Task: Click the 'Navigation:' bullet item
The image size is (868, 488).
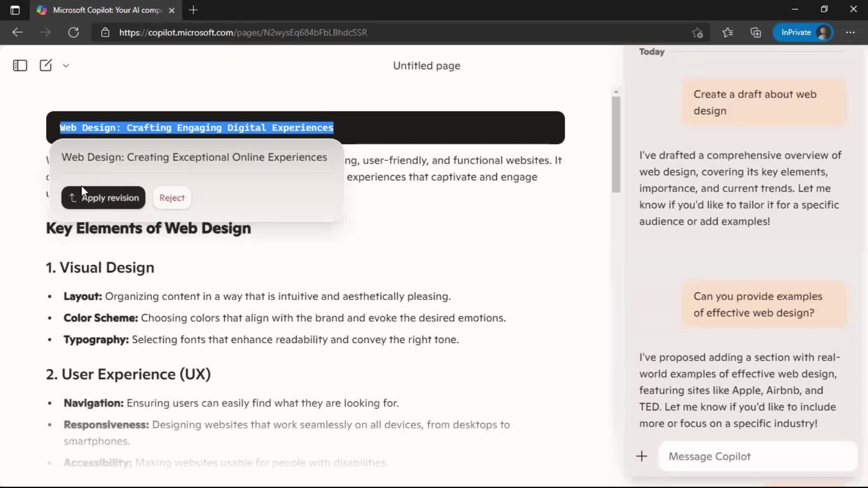Action: coord(231,403)
